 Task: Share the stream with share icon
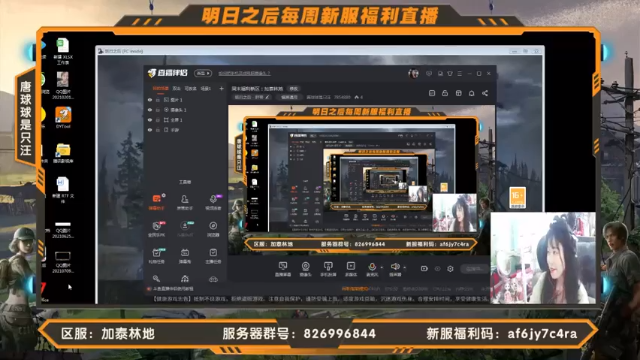tap(485, 93)
